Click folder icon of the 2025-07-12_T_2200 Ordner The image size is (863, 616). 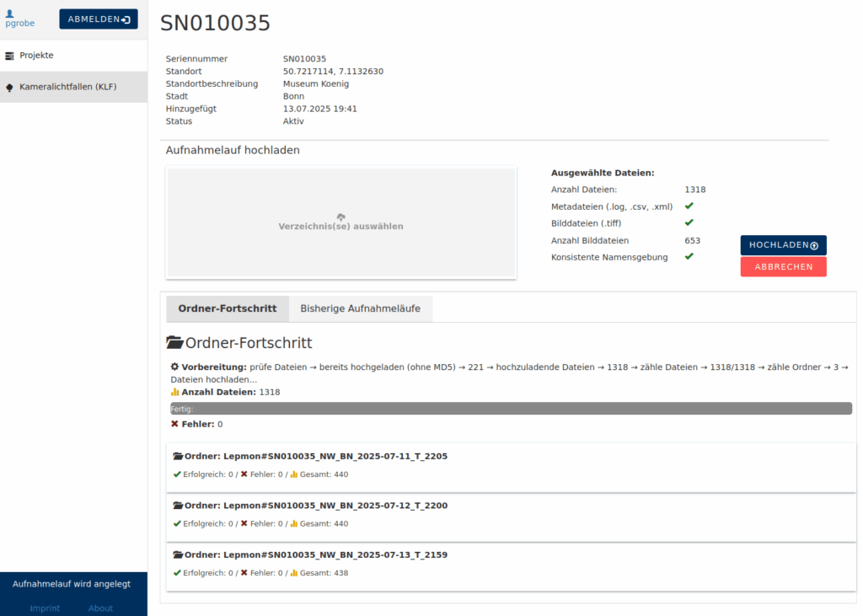coord(178,506)
